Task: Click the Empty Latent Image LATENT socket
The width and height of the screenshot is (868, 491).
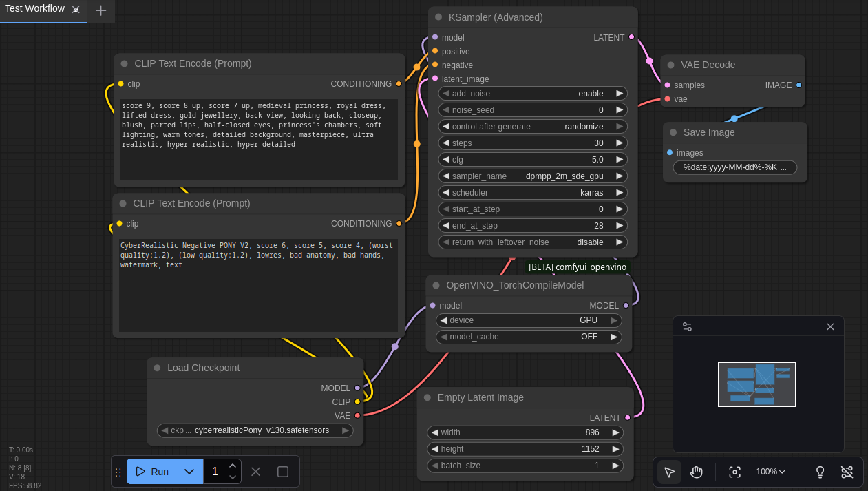Action: pyautogui.click(x=627, y=417)
